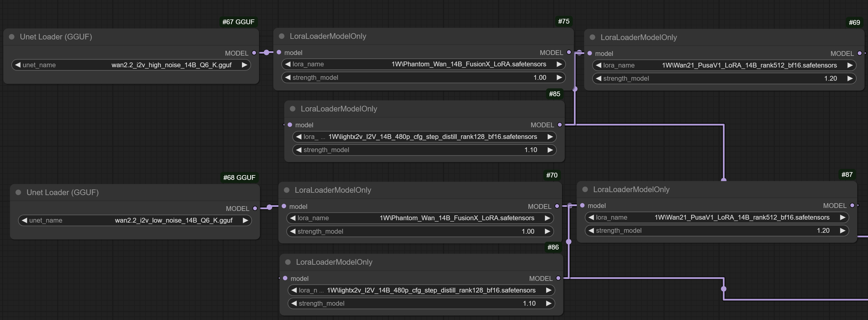Next lora_name arrow in node #69
Image resolution: width=868 pixels, height=320 pixels.
pos(850,65)
